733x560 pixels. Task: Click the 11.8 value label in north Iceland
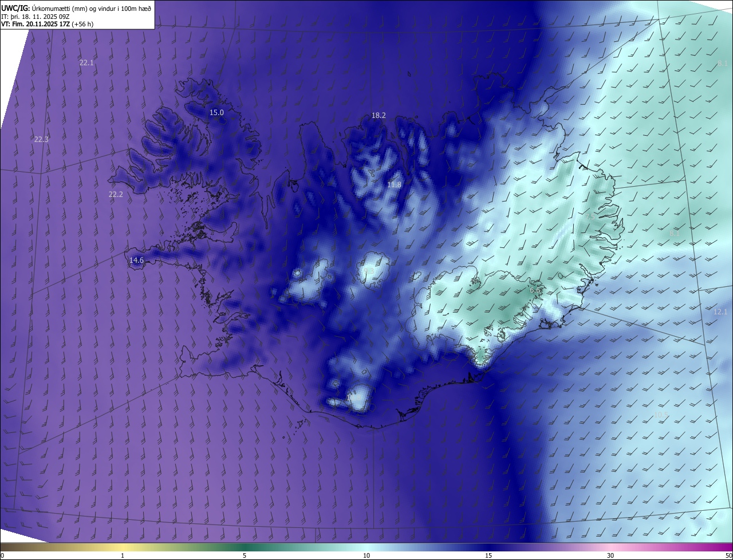pyautogui.click(x=394, y=185)
